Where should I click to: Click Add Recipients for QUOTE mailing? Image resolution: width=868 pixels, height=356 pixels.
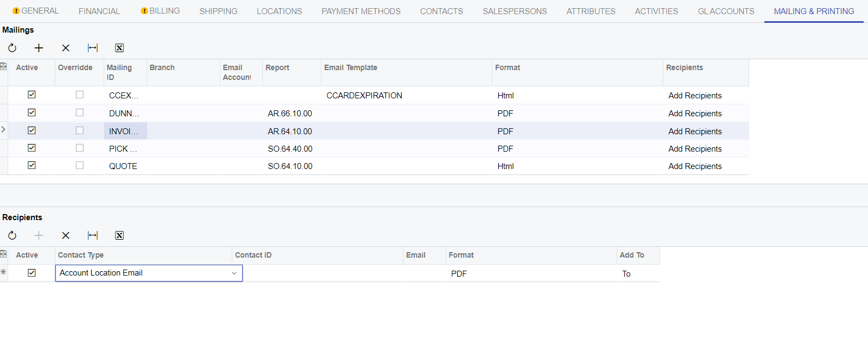pyautogui.click(x=695, y=166)
